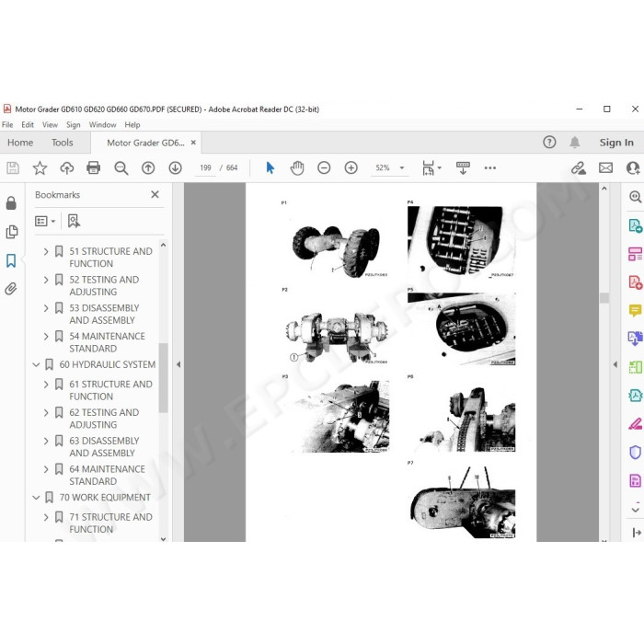Open the View menu
This screenshot has height=644, width=644.
coord(50,124)
